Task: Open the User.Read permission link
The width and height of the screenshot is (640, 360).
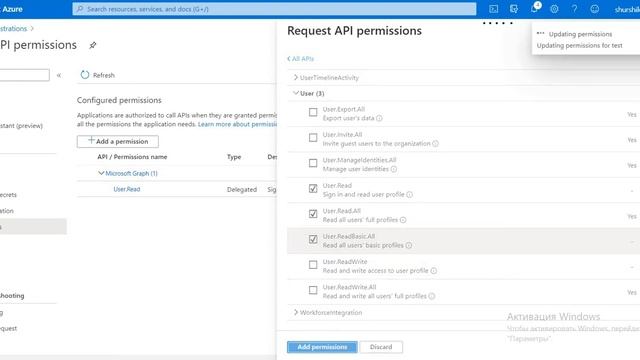Action: [127, 189]
